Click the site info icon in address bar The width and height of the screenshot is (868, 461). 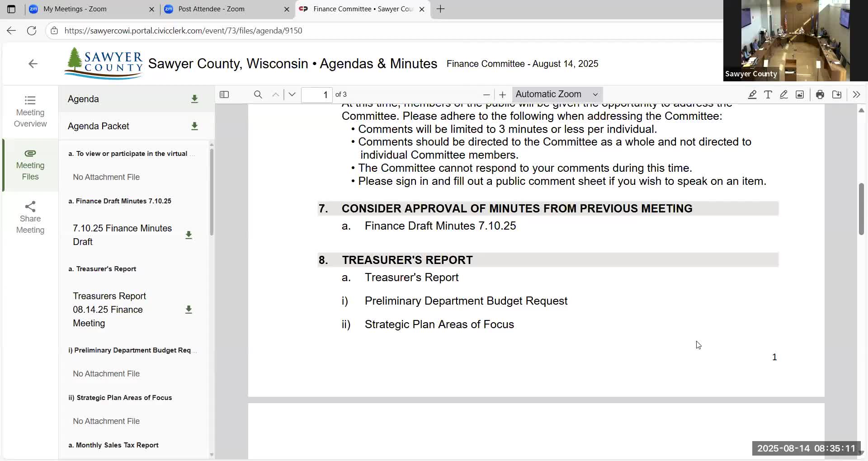tap(54, 31)
